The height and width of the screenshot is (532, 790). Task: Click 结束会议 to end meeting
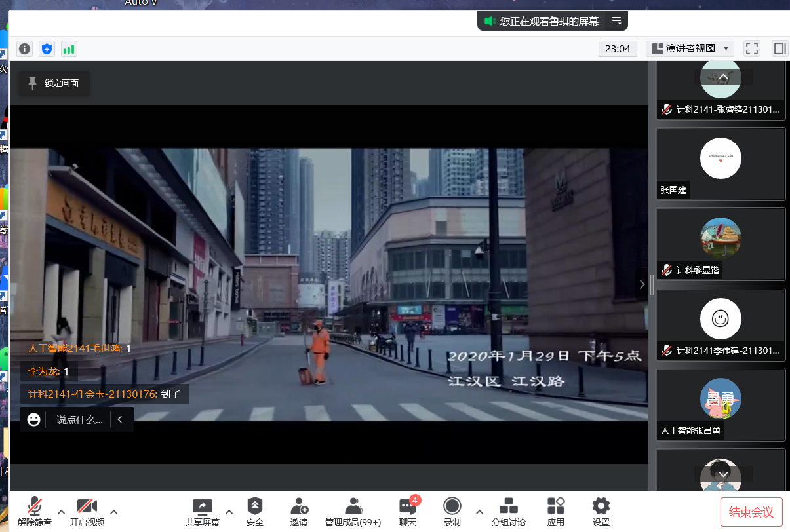click(x=751, y=512)
